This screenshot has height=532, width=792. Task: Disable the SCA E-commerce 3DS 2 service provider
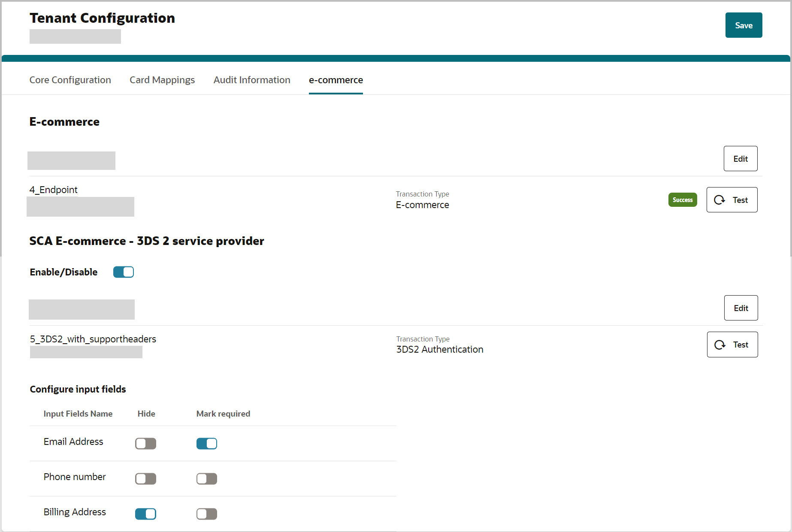click(x=123, y=272)
